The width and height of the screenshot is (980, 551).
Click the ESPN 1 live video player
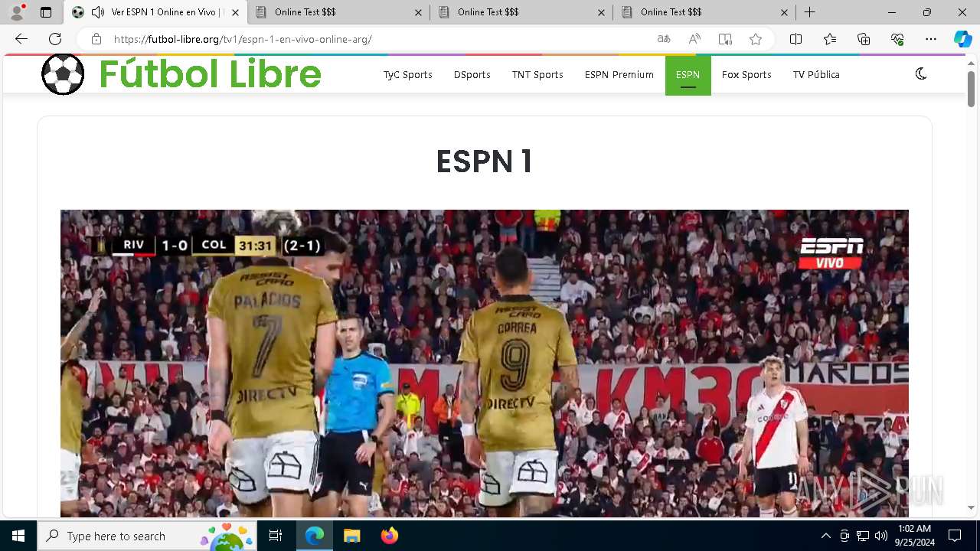point(485,363)
